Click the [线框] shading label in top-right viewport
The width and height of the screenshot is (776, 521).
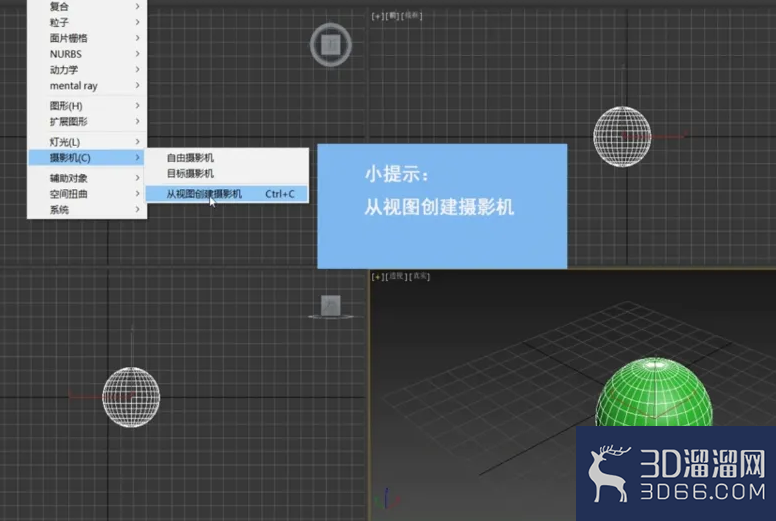pyautogui.click(x=412, y=16)
